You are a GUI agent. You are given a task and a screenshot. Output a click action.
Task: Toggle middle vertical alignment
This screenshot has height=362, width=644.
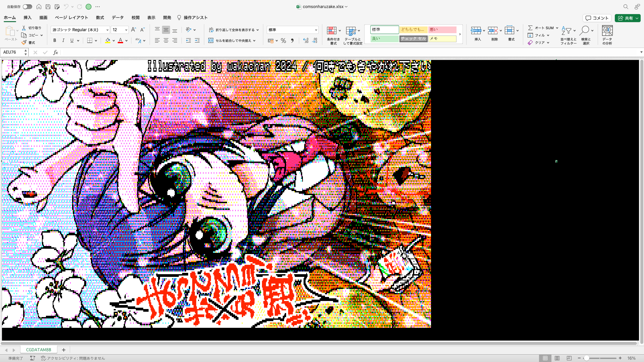(x=166, y=30)
